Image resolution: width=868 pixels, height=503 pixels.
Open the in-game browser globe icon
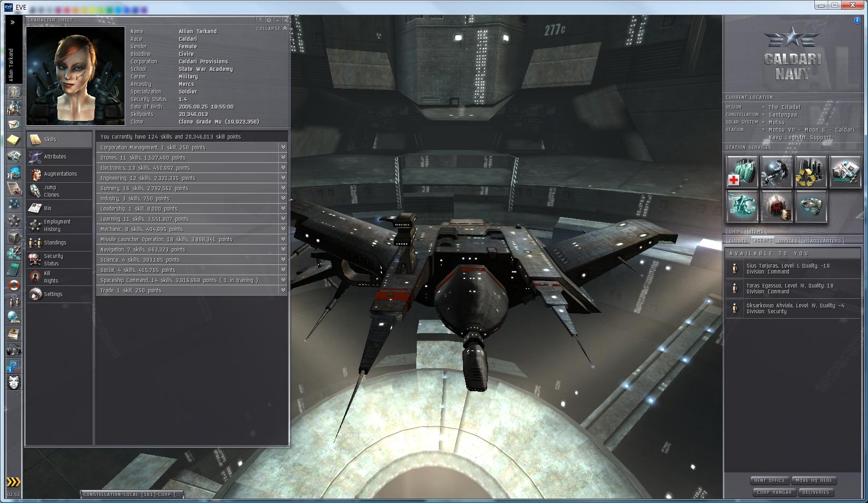14,318
